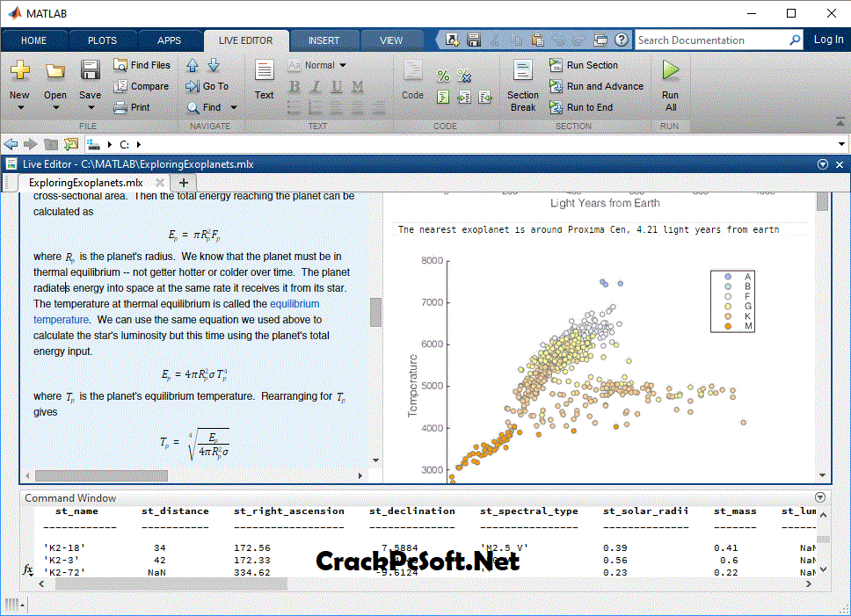Expand the Open button dropdown arrow

click(x=55, y=108)
